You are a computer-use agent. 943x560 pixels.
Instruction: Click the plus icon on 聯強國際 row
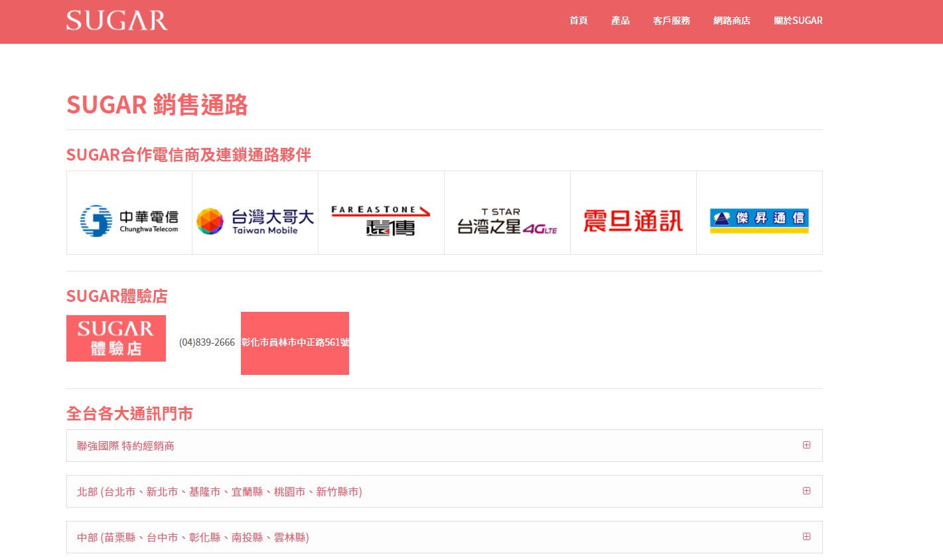[x=806, y=445]
